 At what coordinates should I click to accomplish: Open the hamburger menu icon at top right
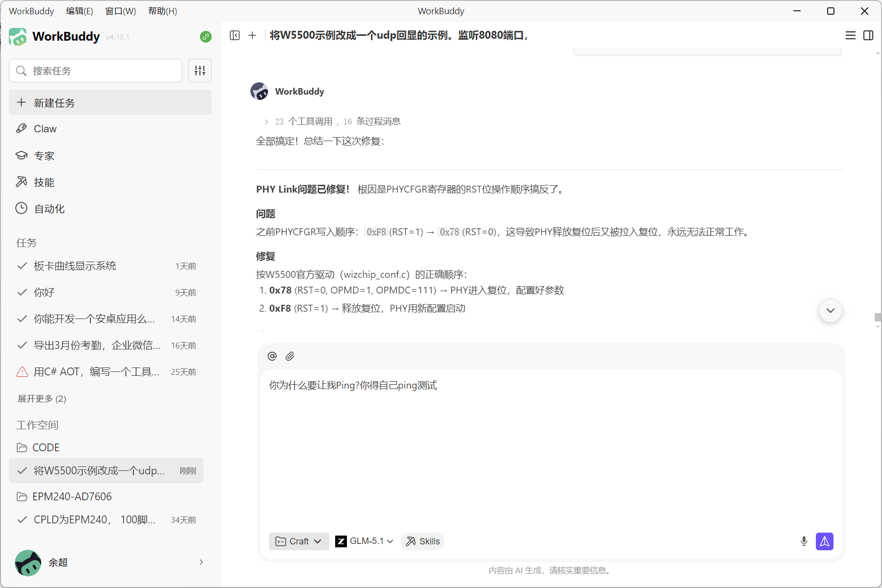coord(851,35)
